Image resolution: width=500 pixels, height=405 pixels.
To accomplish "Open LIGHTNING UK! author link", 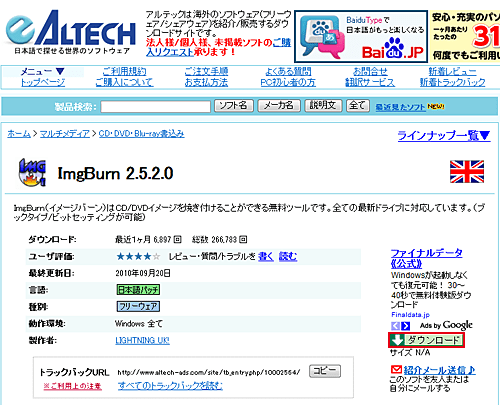I will click(x=142, y=340).
